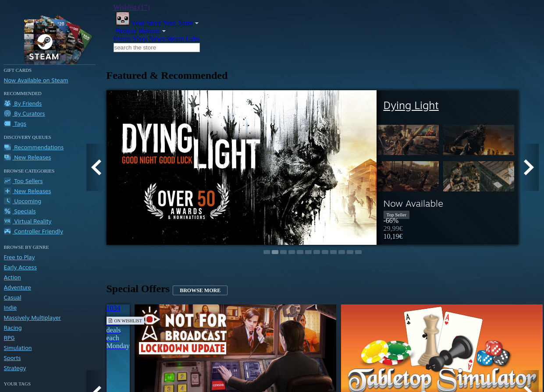Viewport: 544px width, 392px height.
Task: Click New Releases icon under Discovery Queues
Action: click(x=7, y=157)
